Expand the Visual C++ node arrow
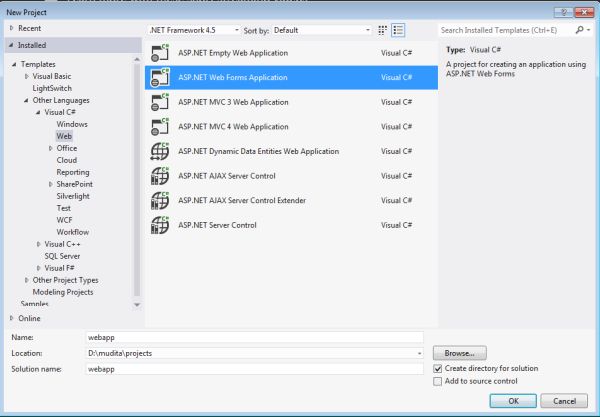The image size is (600, 417). click(x=38, y=244)
